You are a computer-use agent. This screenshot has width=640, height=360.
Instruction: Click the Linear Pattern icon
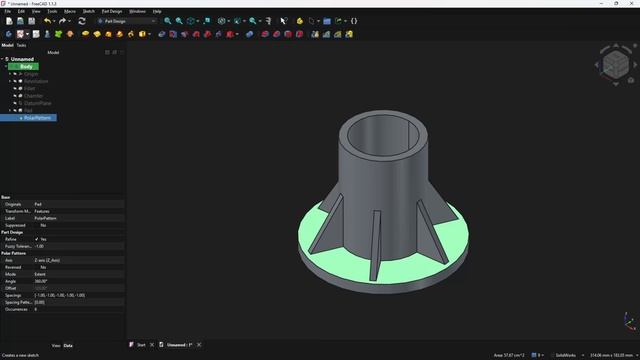(x=326, y=34)
